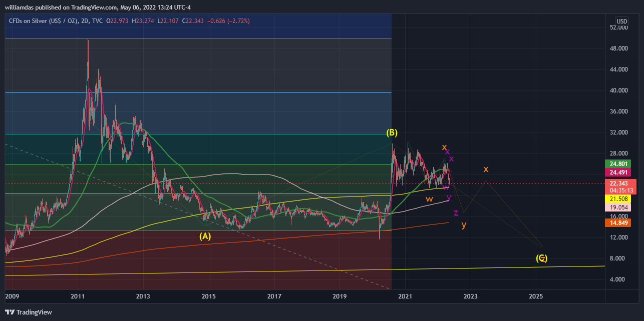
Task: Click the yellow (C) wave label
Action: coord(542,258)
